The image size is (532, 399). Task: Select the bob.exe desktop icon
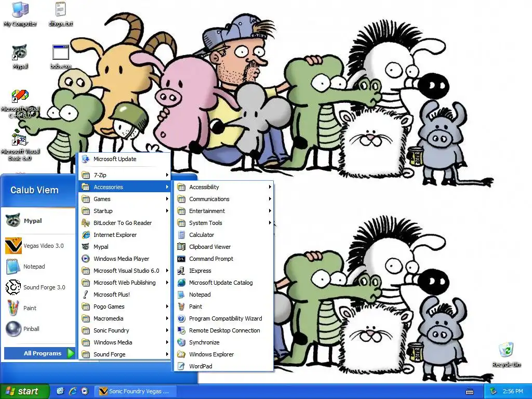click(x=60, y=57)
